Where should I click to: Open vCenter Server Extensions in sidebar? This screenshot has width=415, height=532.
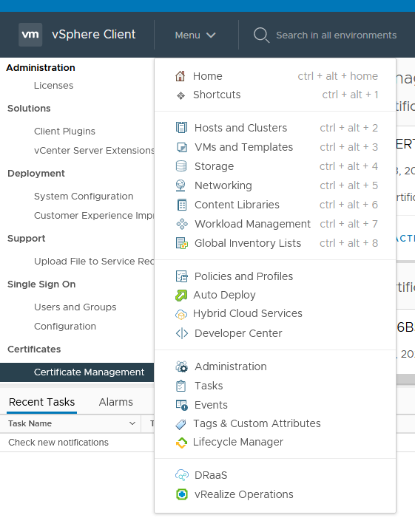pyautogui.click(x=94, y=150)
